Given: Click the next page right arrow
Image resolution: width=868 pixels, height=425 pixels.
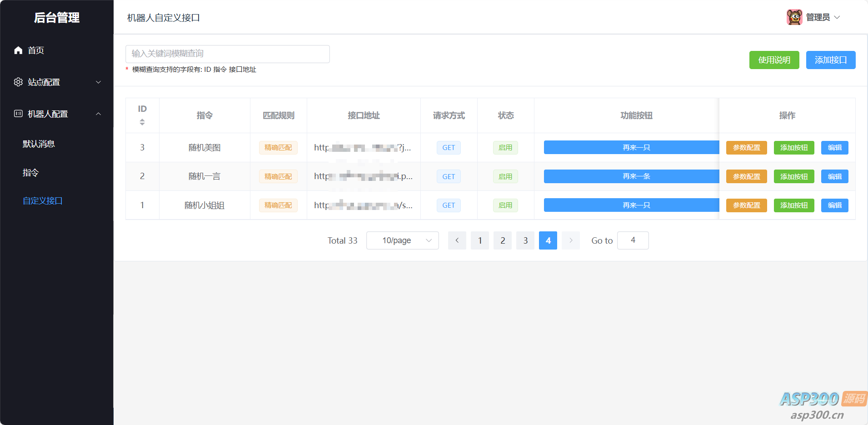Looking at the screenshot, I should tap(570, 240).
